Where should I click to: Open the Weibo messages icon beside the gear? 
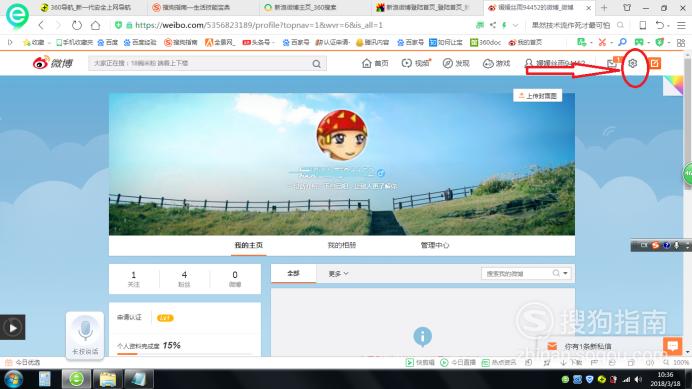point(612,64)
